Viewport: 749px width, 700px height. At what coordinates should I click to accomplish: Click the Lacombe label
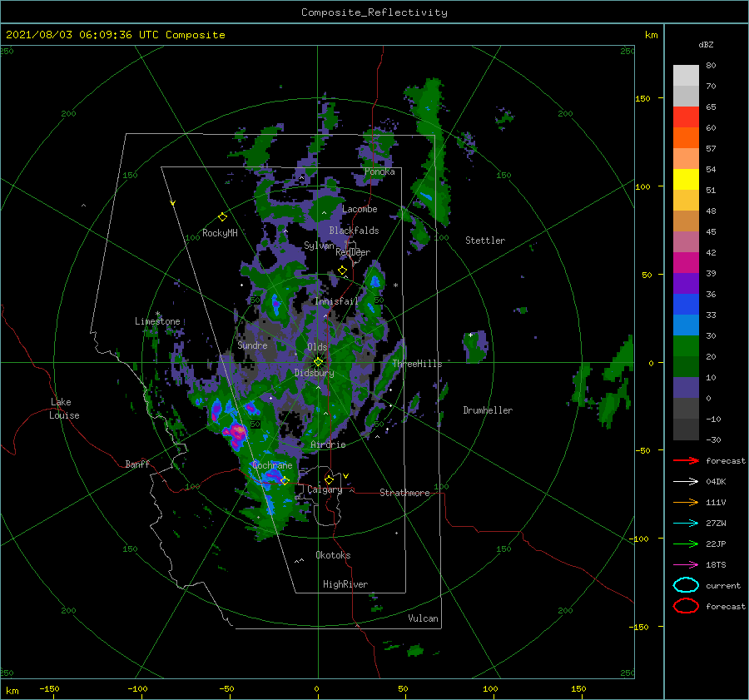coord(360,209)
